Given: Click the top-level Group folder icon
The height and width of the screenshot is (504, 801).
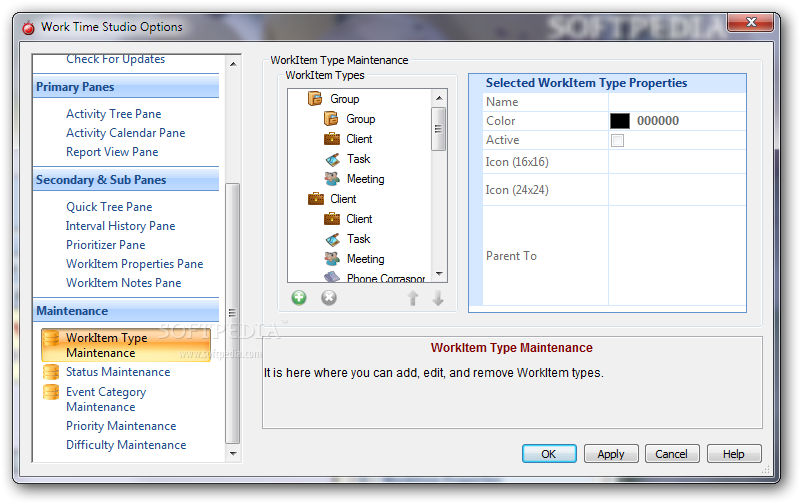Looking at the screenshot, I should click(315, 99).
